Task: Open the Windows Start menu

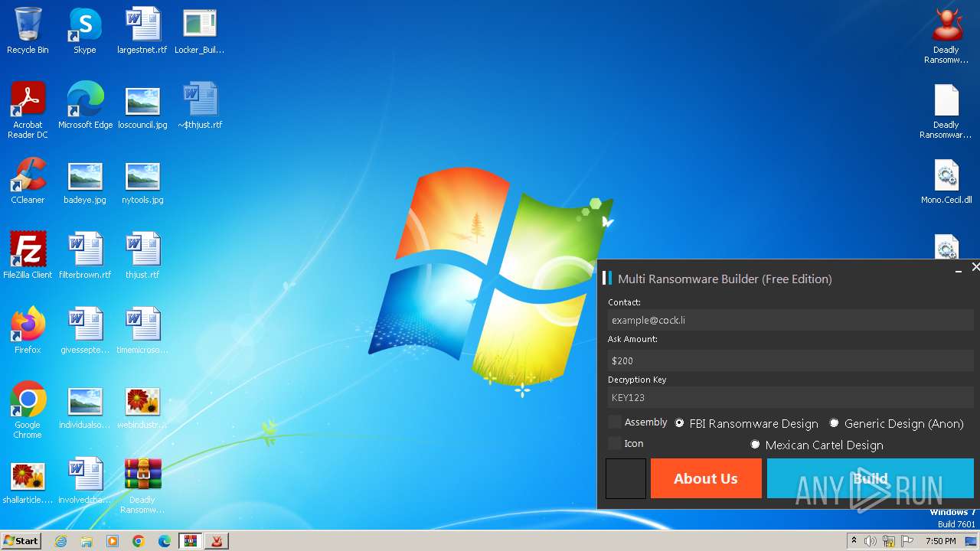Action: pyautogui.click(x=21, y=540)
